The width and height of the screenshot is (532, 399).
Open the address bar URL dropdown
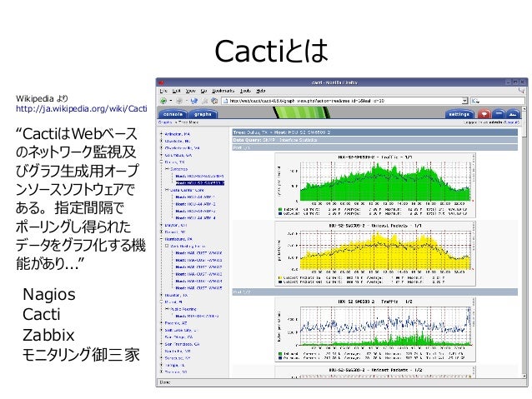(x=464, y=101)
